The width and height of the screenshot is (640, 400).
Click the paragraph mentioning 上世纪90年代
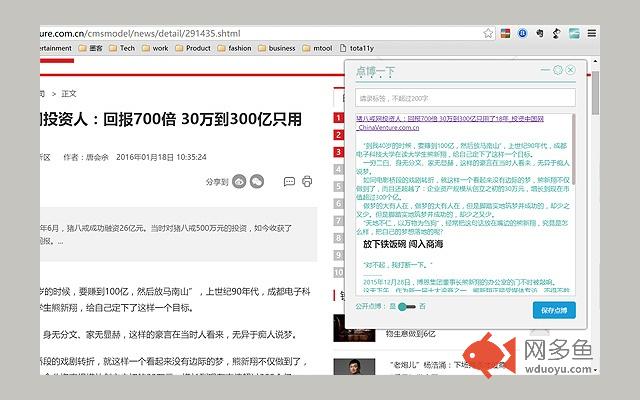point(175,300)
